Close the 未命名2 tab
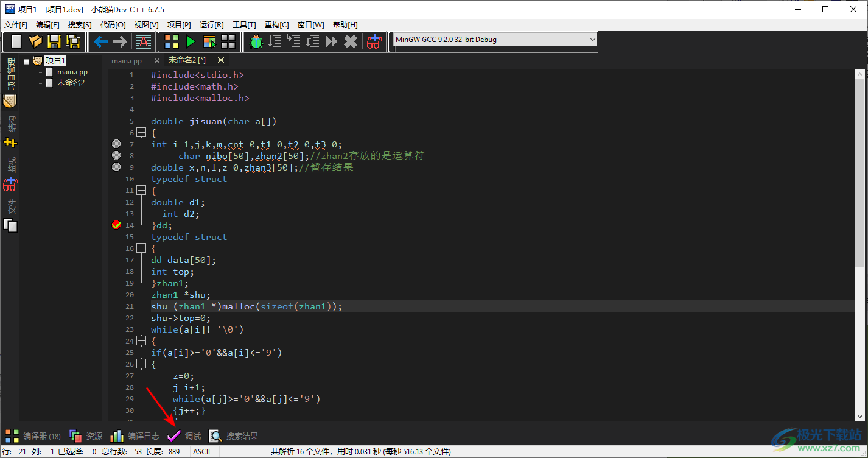 click(x=221, y=60)
